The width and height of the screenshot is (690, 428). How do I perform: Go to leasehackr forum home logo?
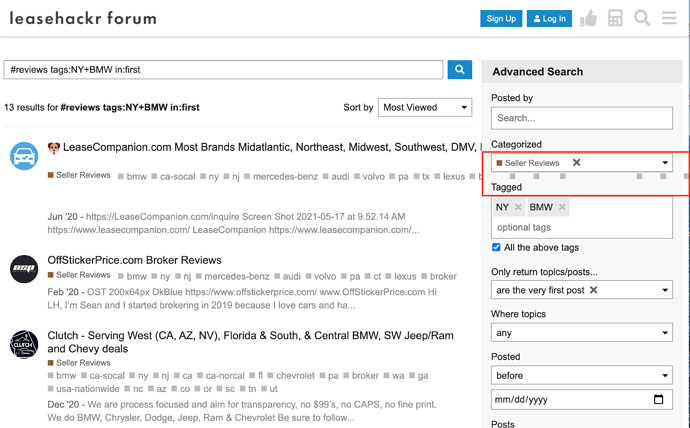[x=83, y=18]
